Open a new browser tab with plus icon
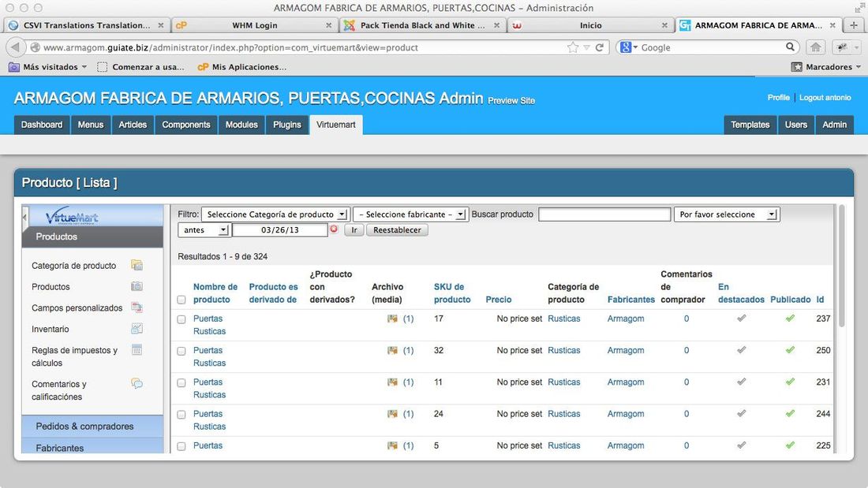Viewport: 868px width, 488px height. tap(854, 25)
